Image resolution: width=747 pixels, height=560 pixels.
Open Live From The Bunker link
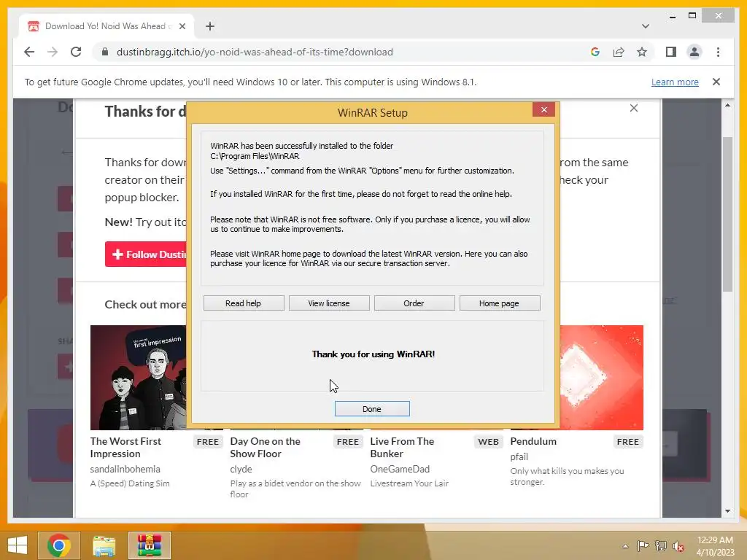[402, 447]
